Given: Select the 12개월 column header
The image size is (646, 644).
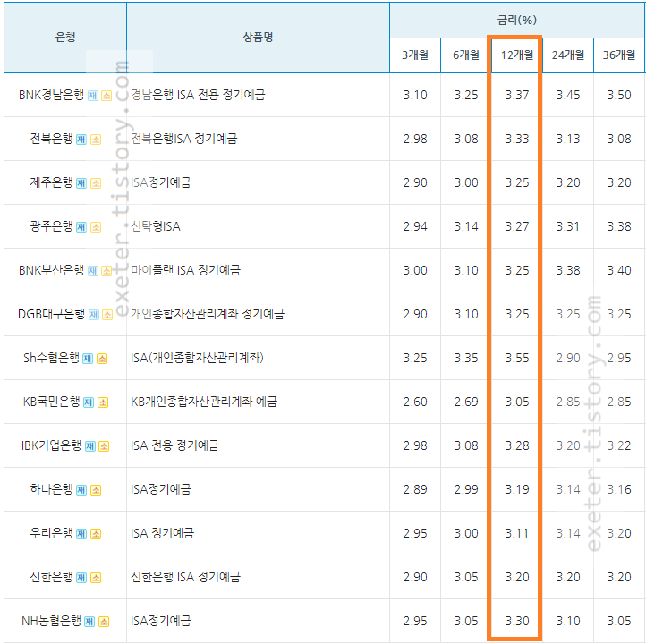Looking at the screenshot, I should 516,55.
